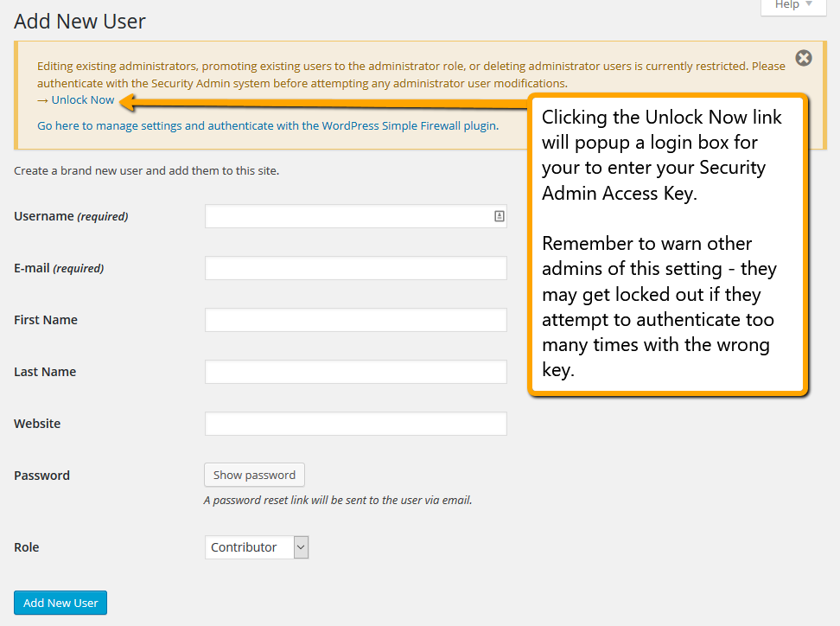This screenshot has height=626, width=840.
Task: Submit with the Add New User button
Action: click(60, 603)
